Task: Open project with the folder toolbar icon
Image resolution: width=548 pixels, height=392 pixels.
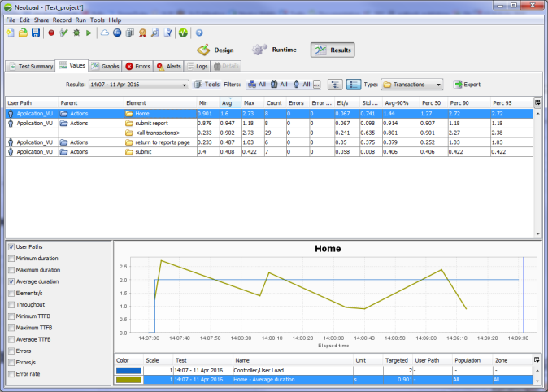Action: (23, 33)
